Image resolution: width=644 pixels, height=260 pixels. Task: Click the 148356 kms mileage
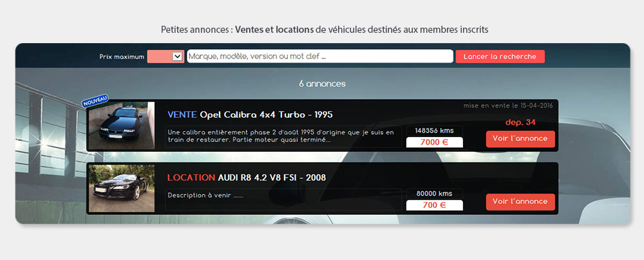click(x=434, y=131)
